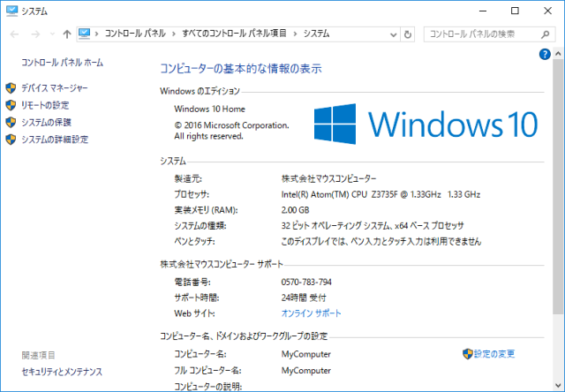Open システムの詳細設定 link
This screenshot has width=565, height=392.
click(x=55, y=139)
